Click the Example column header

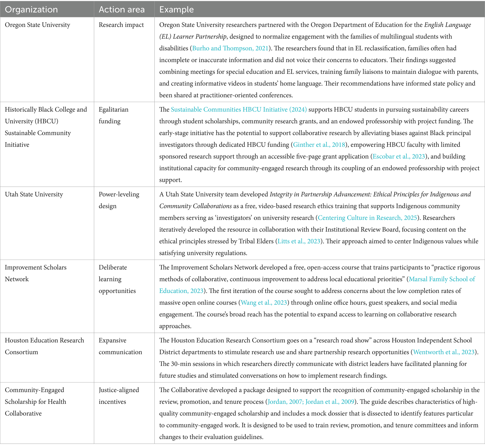176,9
